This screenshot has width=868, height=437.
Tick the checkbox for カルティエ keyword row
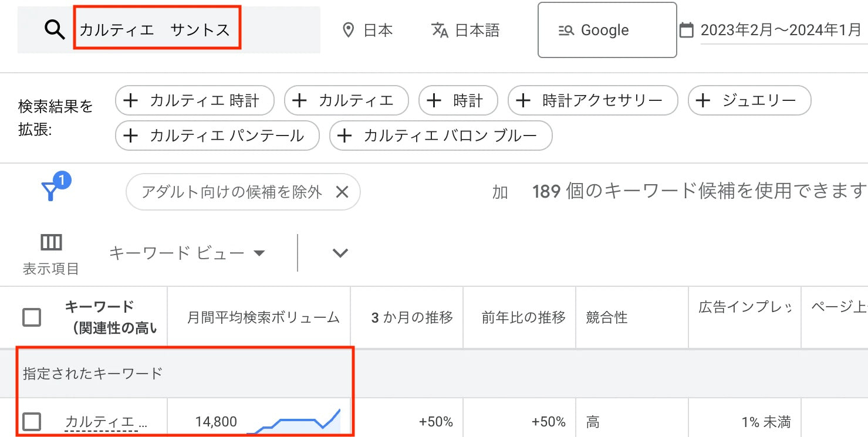(32, 421)
